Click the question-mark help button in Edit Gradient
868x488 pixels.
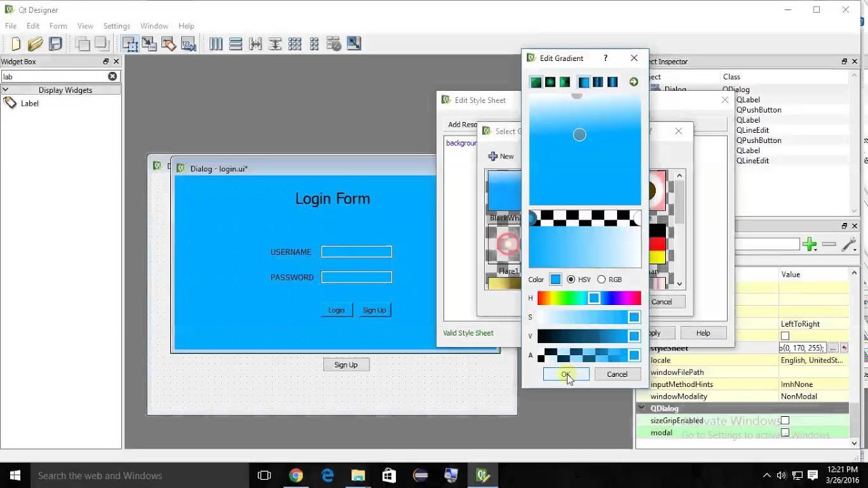click(x=606, y=58)
